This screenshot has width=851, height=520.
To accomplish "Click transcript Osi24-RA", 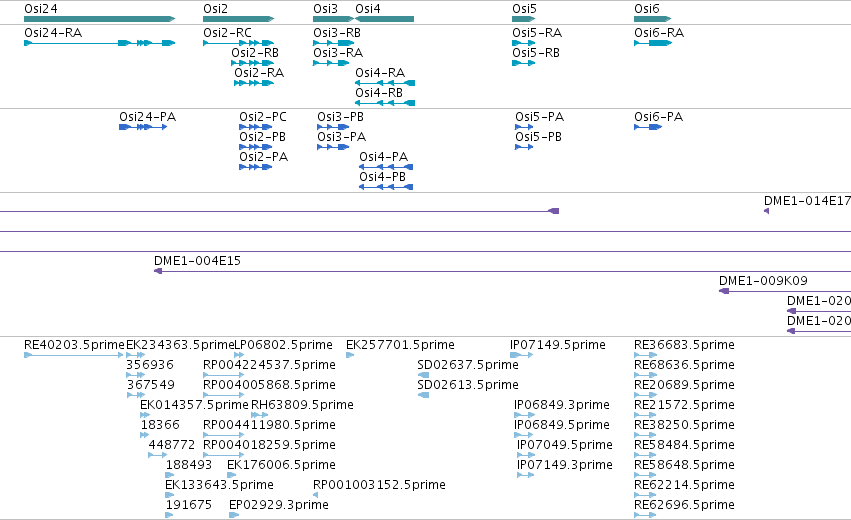I will [x=99, y=43].
